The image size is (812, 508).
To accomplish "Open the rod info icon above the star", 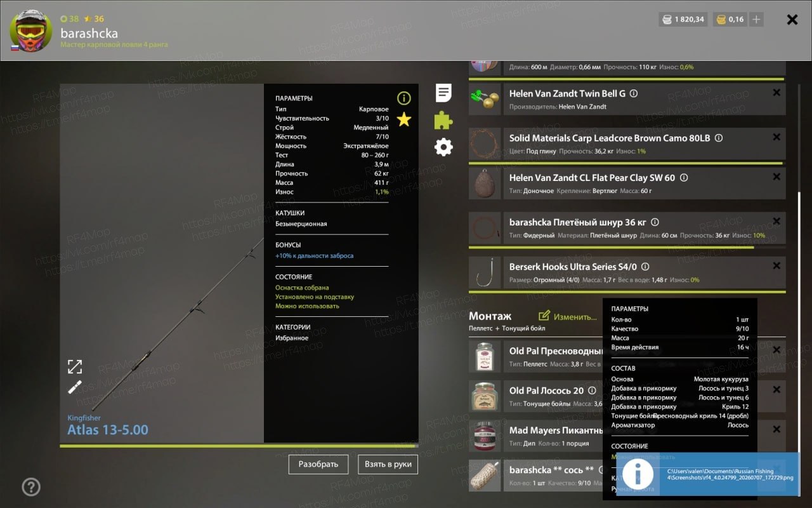I will [404, 98].
